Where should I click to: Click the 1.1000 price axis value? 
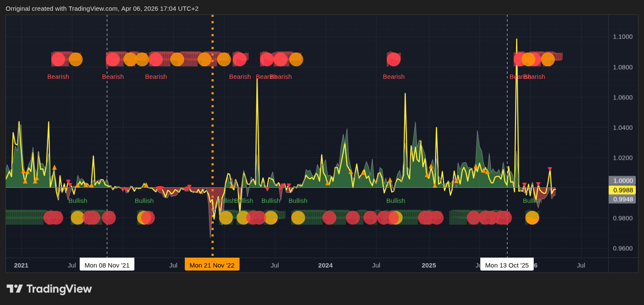[x=622, y=37]
